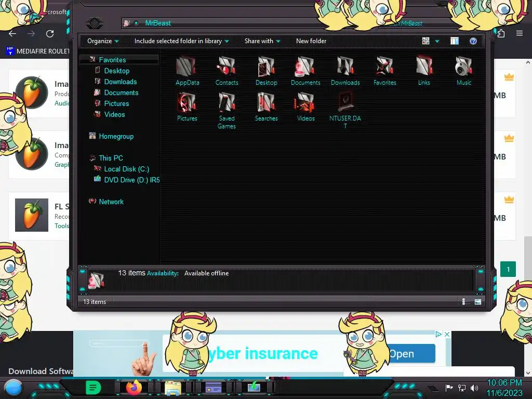Viewport: 532px width, 399px height.
Task: Select the Downloads folder in file pane
Action: click(x=345, y=71)
